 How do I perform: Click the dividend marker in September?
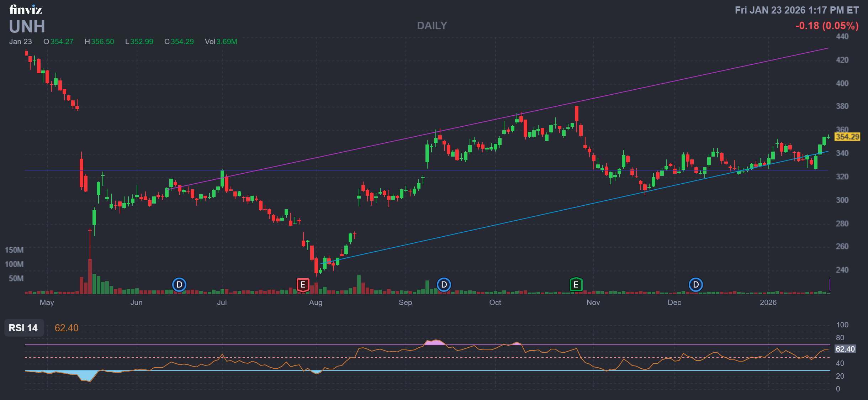pos(444,285)
